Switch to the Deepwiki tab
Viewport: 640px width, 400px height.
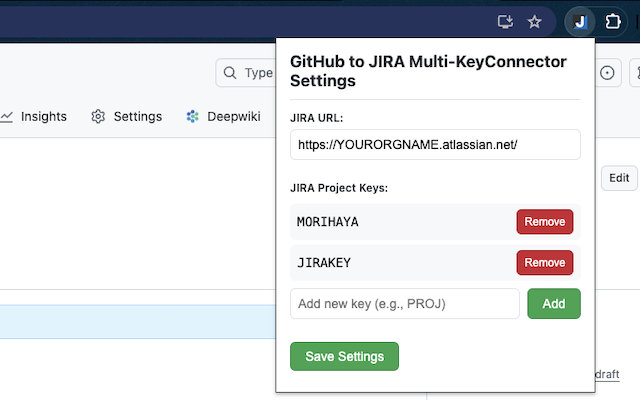point(223,117)
